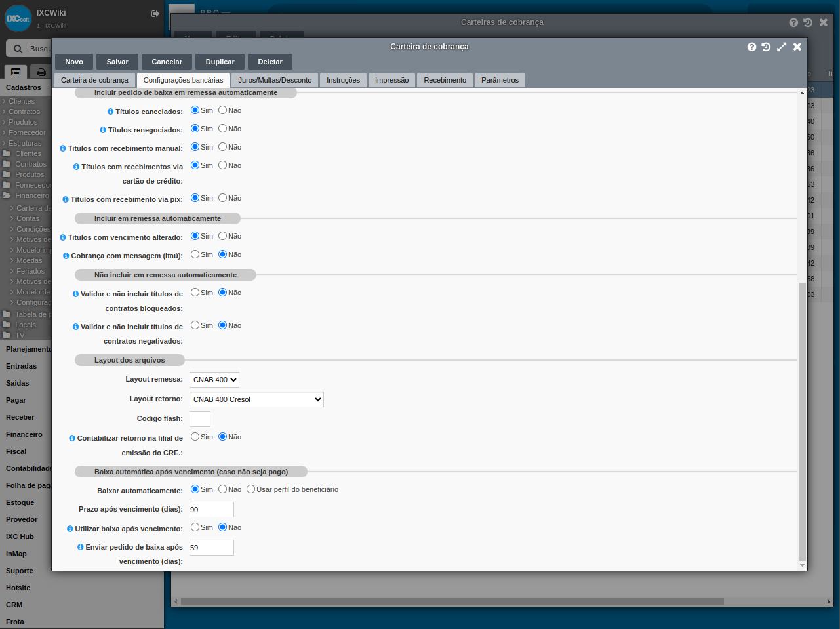Screen dimensions: 840x629
Task: Click info icon beside Títulos renegociados
Action: click(x=103, y=130)
